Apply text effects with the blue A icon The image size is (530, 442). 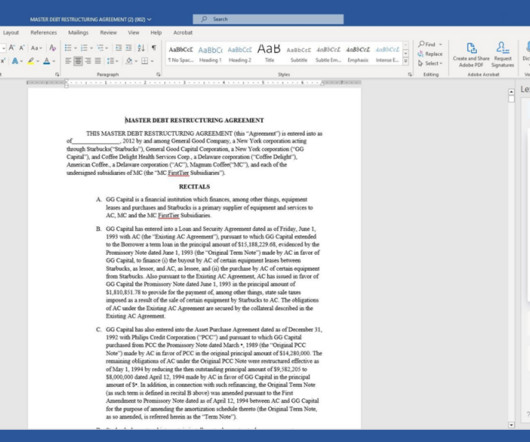[x=15, y=61]
